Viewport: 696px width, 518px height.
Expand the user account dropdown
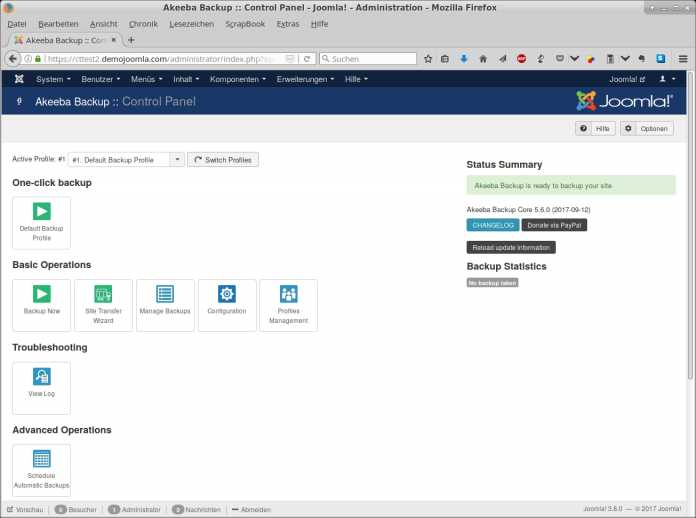667,79
